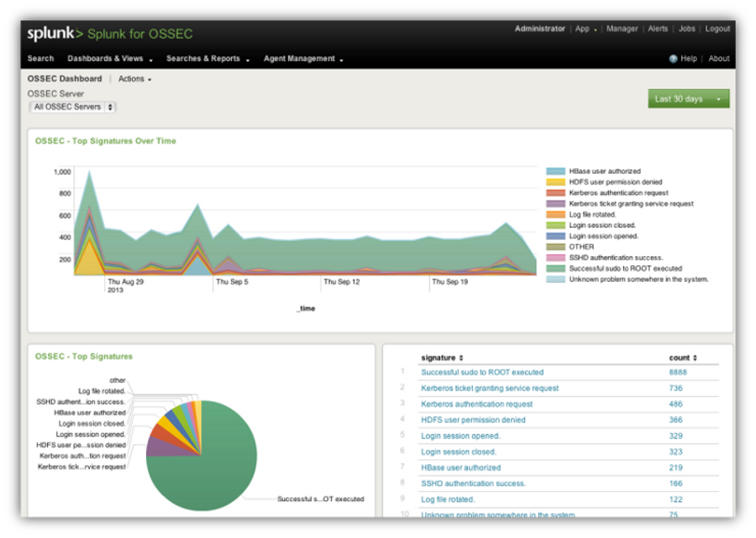756x538 pixels.
Task: Click the Help question mark icon
Action: tap(673, 59)
